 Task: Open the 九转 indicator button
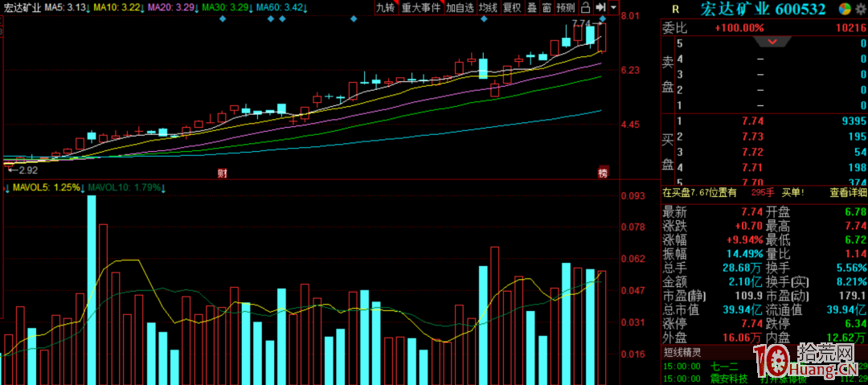click(x=387, y=8)
